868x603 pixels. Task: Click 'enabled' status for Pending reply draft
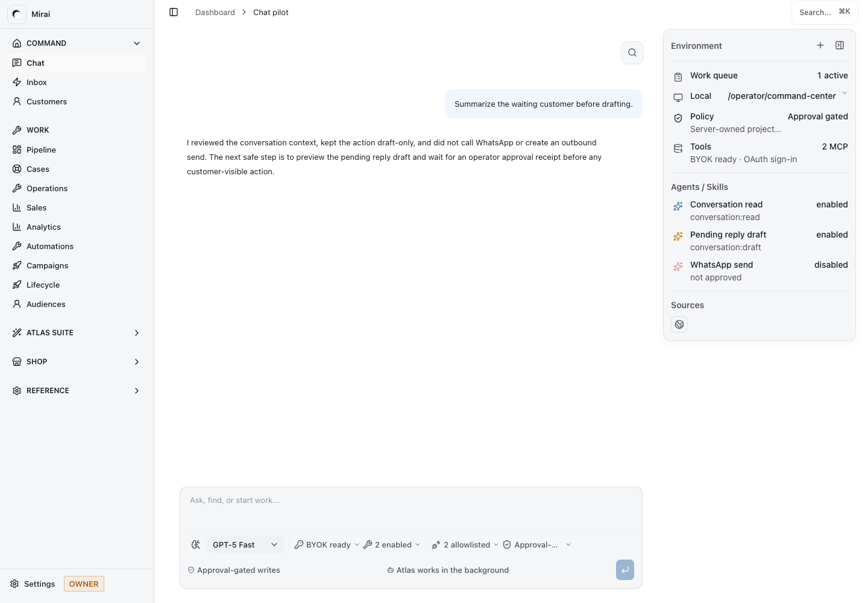point(832,235)
